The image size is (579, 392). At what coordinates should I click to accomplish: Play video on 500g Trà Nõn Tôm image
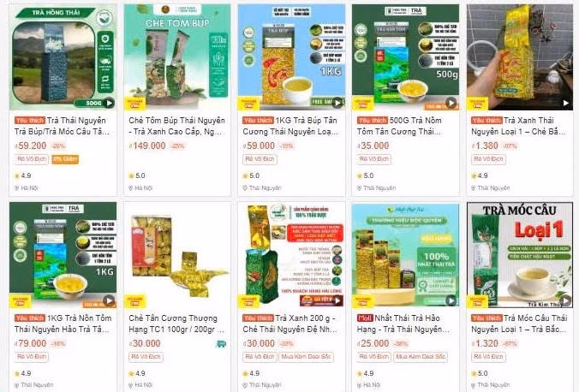tap(451, 103)
